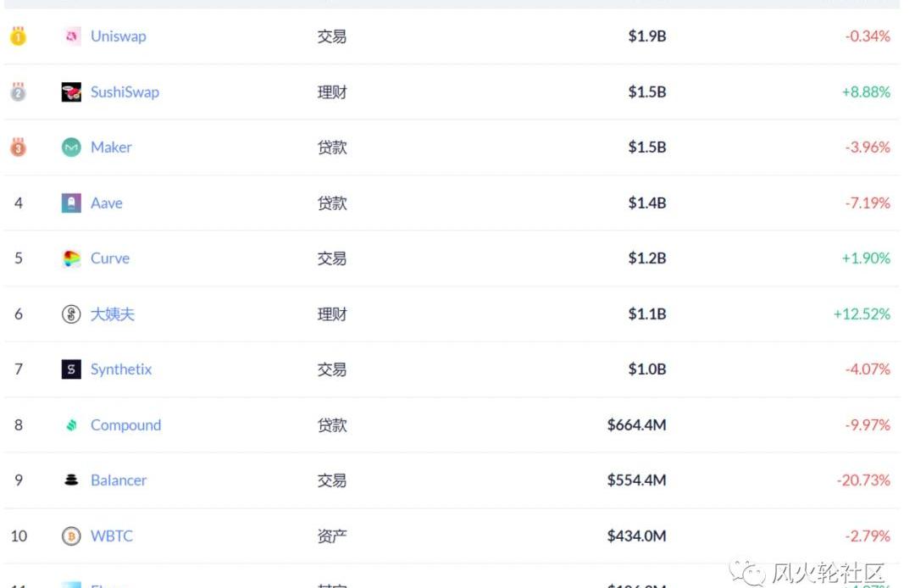This screenshot has height=588, width=915.
Task: Open the Balancer project link
Action: pos(119,480)
